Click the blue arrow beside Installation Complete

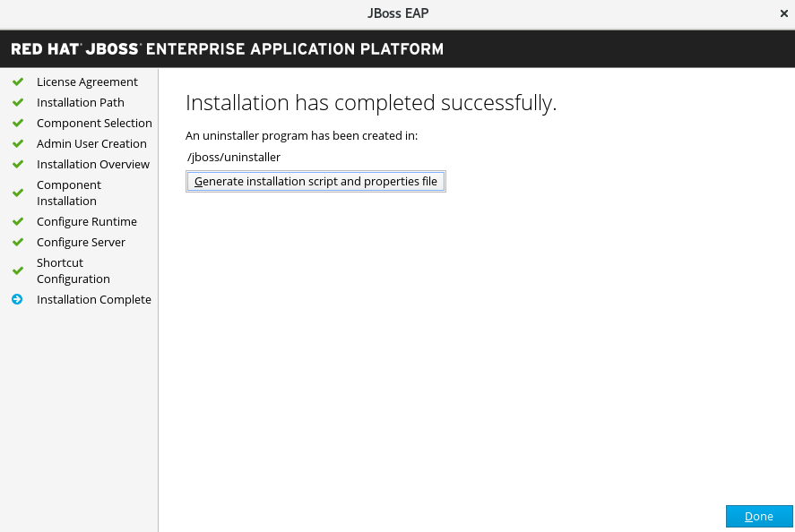click(x=17, y=300)
